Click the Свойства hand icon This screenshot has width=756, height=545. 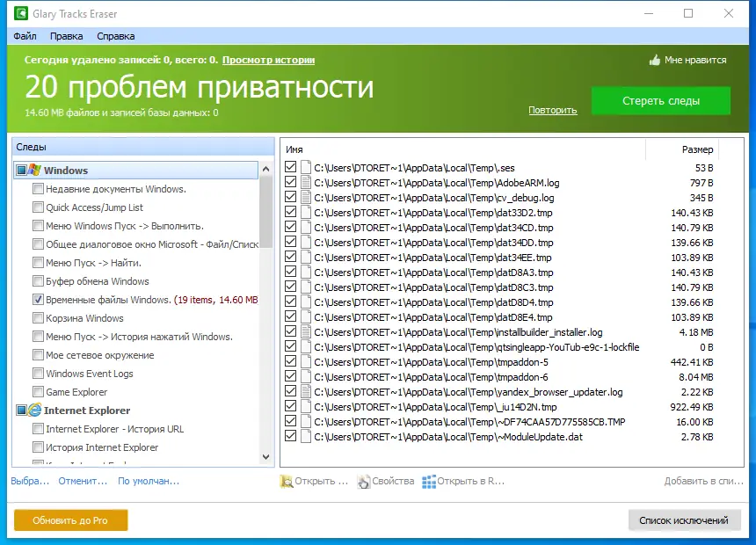tap(364, 481)
